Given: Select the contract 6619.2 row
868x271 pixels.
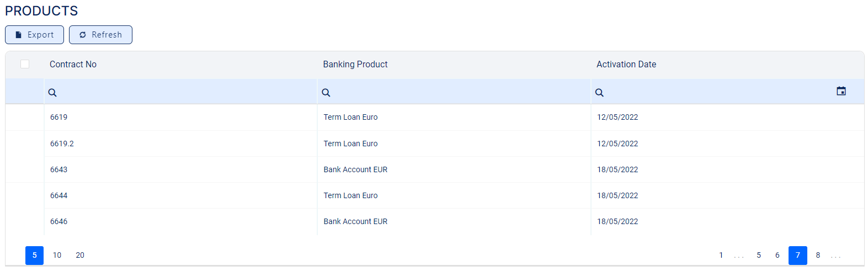Looking at the screenshot, I should pyautogui.click(x=62, y=144).
